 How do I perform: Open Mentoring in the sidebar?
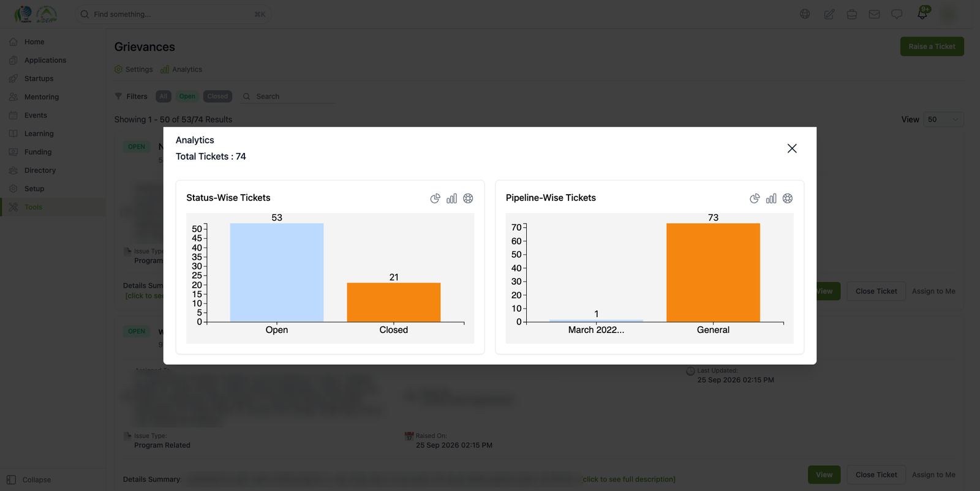tap(53, 97)
